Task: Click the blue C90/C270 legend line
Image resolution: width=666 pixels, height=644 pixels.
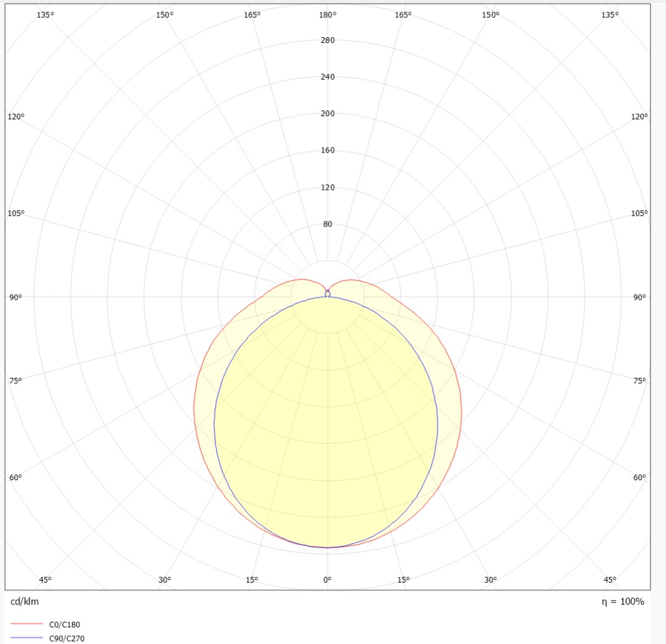Action: 26,638
